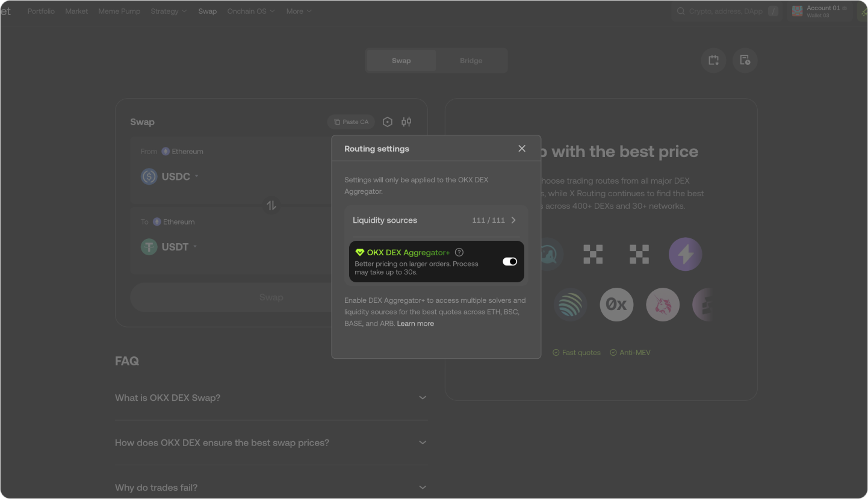Click the 111 / 111 liquidity sources count
The image size is (868, 499).
[489, 220]
